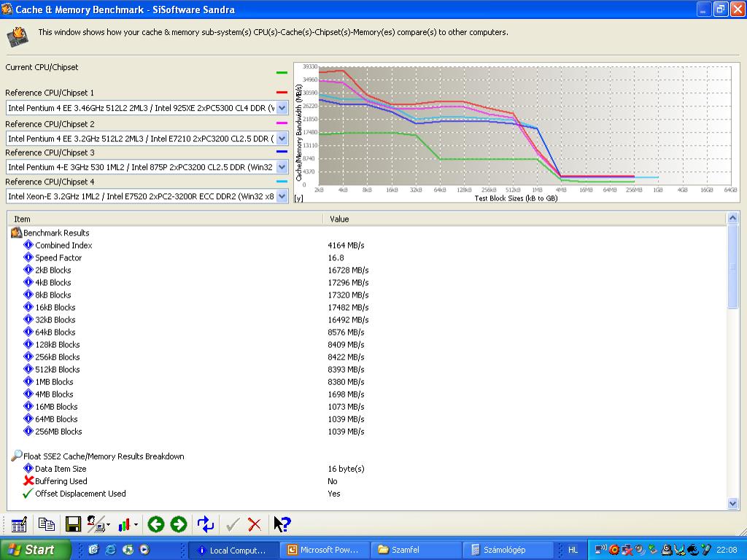This screenshot has width=747, height=560.
Task: Click the first quick launch icon beside Start
Action: (93, 550)
